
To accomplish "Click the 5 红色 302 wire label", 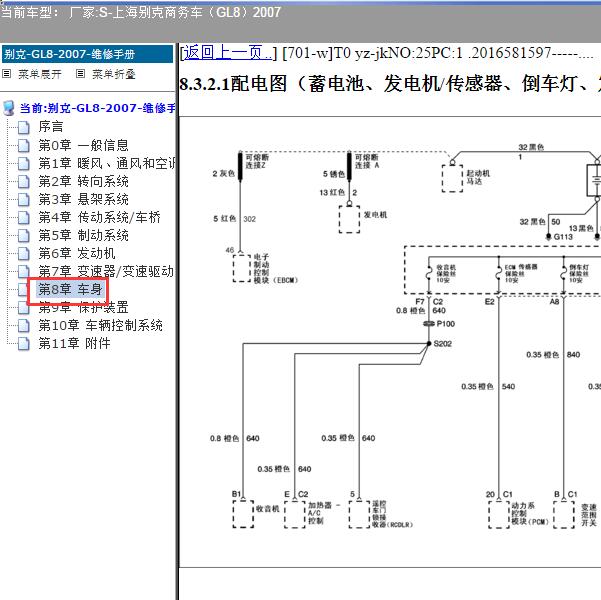I will coord(234,219).
